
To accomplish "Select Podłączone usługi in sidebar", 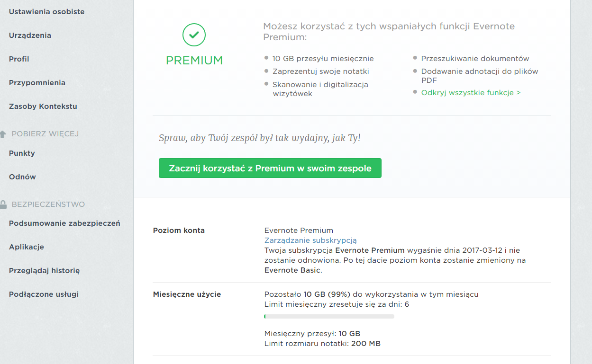I will click(44, 294).
